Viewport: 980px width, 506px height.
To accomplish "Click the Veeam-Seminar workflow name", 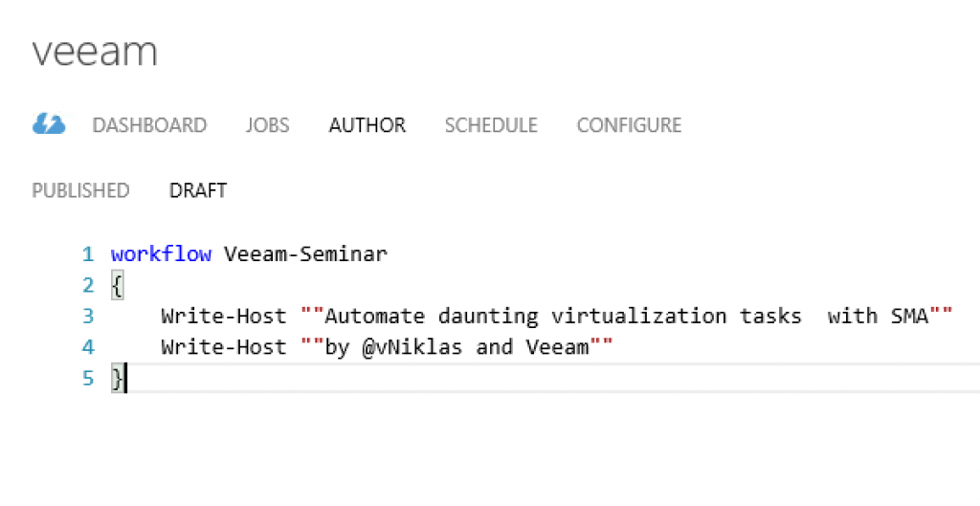I will [305, 253].
